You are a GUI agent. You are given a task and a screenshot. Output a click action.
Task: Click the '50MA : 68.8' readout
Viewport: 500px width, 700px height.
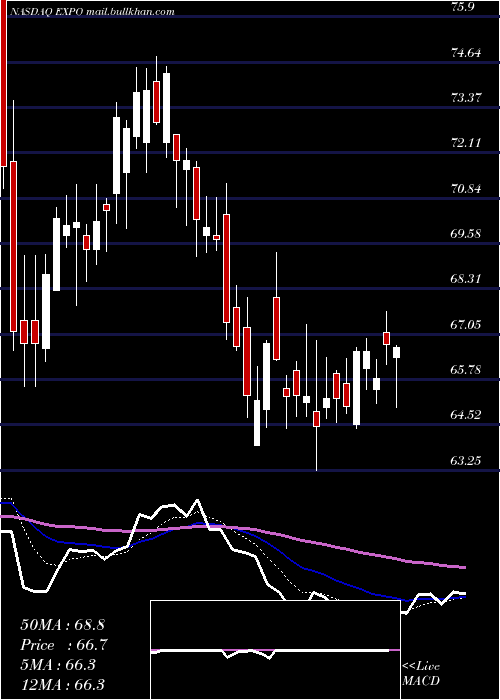pos(63,625)
